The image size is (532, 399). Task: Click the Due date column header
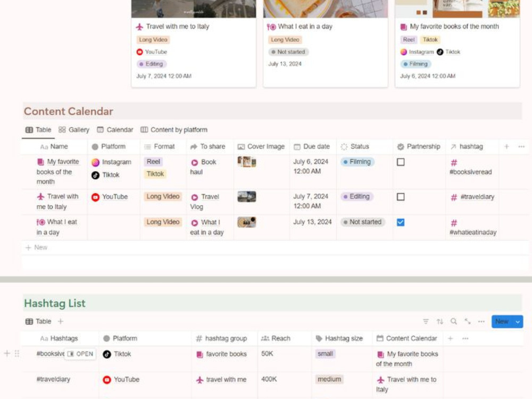pyautogui.click(x=312, y=147)
